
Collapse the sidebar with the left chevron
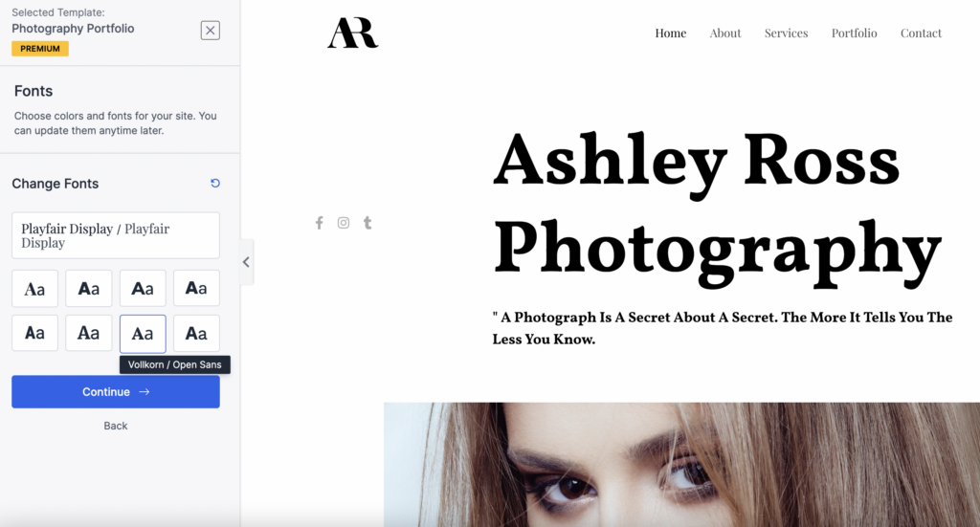[x=246, y=262]
